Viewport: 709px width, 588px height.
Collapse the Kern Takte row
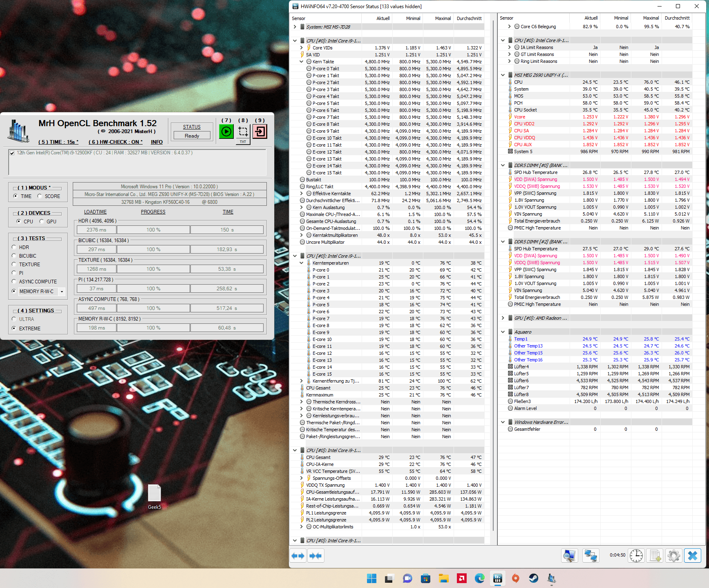[302, 62]
